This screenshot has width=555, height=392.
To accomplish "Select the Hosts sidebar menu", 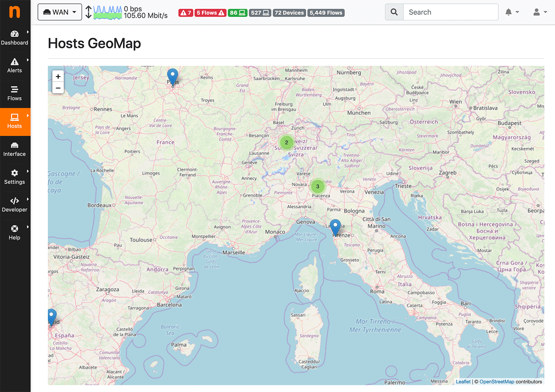I will point(15,122).
